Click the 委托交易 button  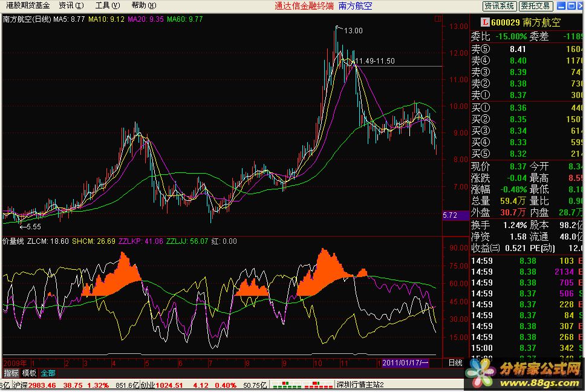pos(536,6)
